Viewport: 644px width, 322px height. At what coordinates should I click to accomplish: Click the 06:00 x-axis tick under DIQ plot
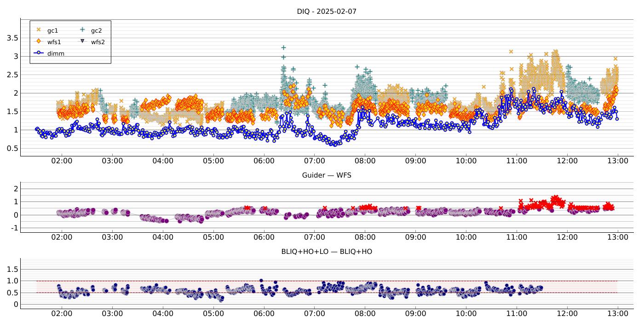pos(264,161)
